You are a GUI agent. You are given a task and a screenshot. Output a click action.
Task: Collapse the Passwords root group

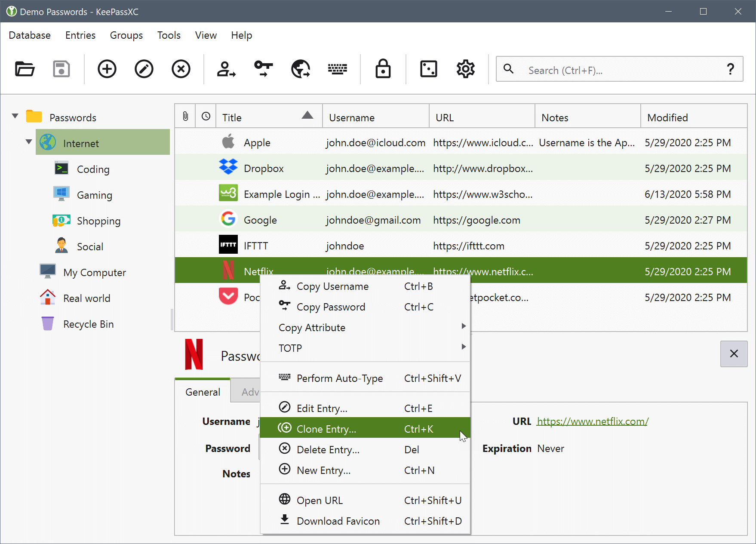coord(15,116)
